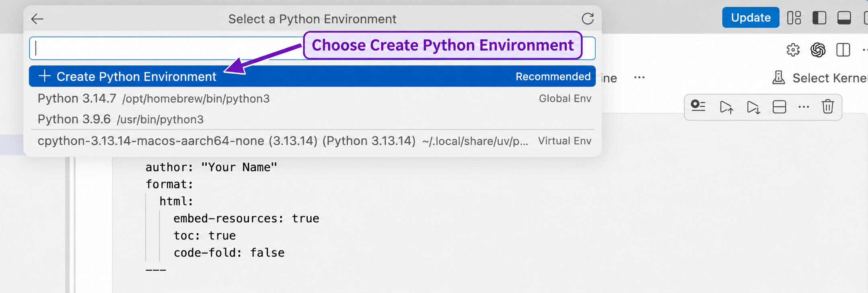Select Python 3.14.7 homebrew global environment
Viewport: 868px width, 293px height.
312,98
